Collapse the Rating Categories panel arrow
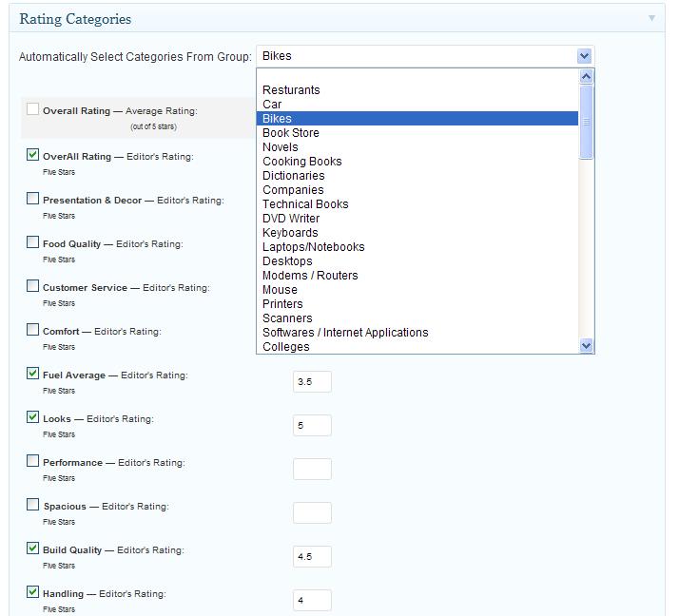 coord(651,18)
